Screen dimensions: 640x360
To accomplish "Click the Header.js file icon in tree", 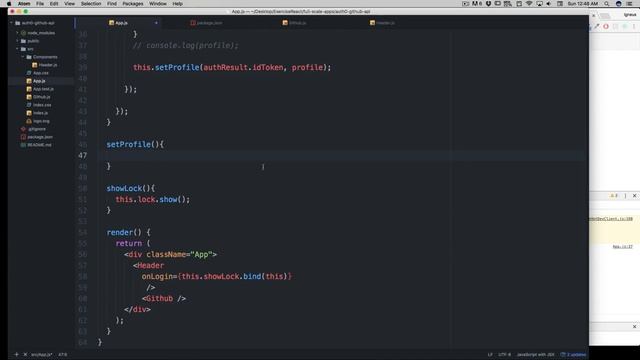I will click(35, 65).
